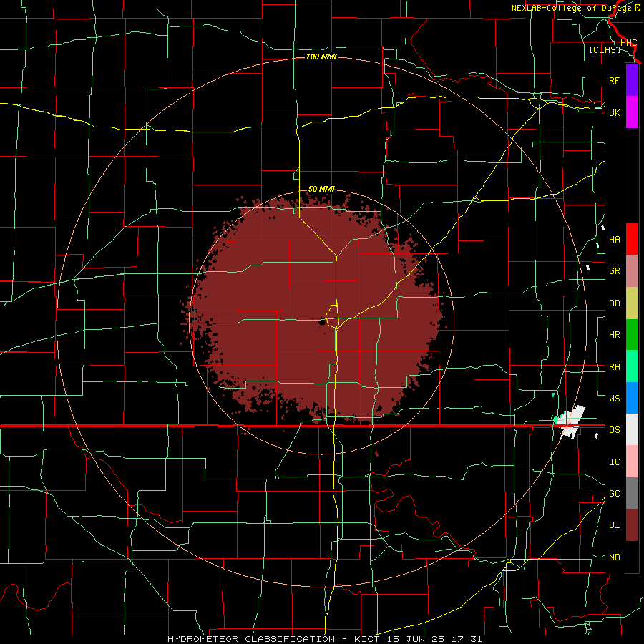Click the RF legend label

(614, 80)
